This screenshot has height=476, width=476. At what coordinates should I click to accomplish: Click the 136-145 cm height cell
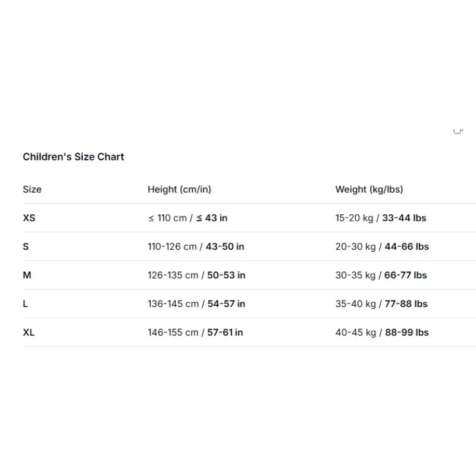coord(196,303)
